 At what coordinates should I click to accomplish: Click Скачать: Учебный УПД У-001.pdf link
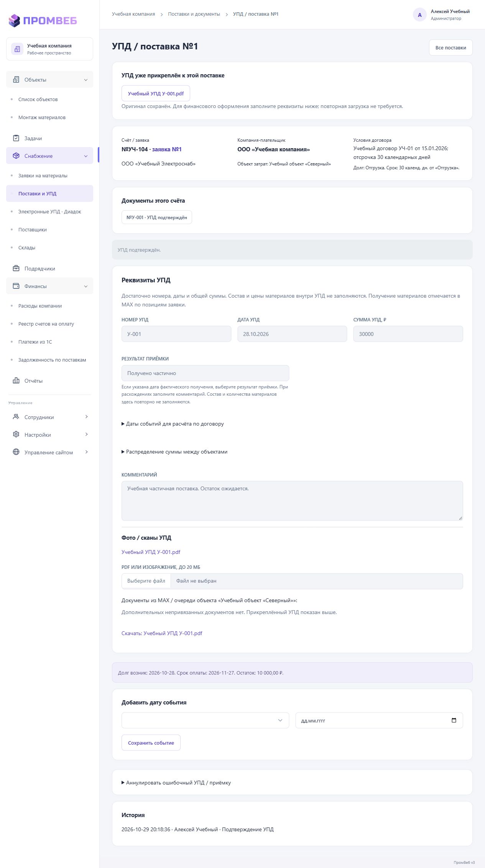[162, 633]
